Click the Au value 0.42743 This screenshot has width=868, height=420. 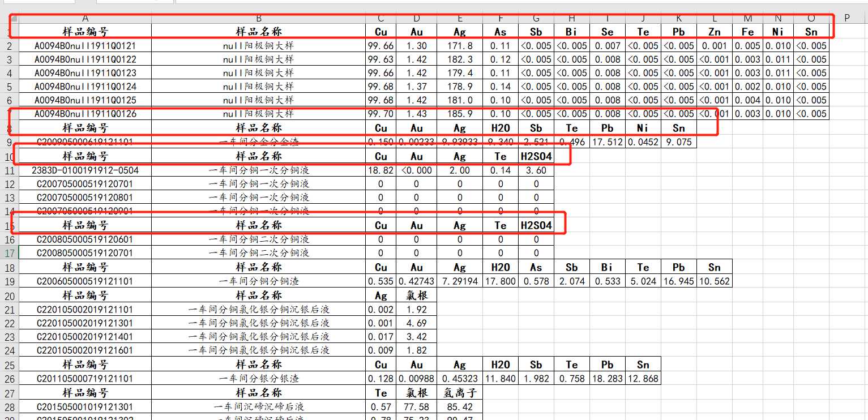tap(417, 281)
